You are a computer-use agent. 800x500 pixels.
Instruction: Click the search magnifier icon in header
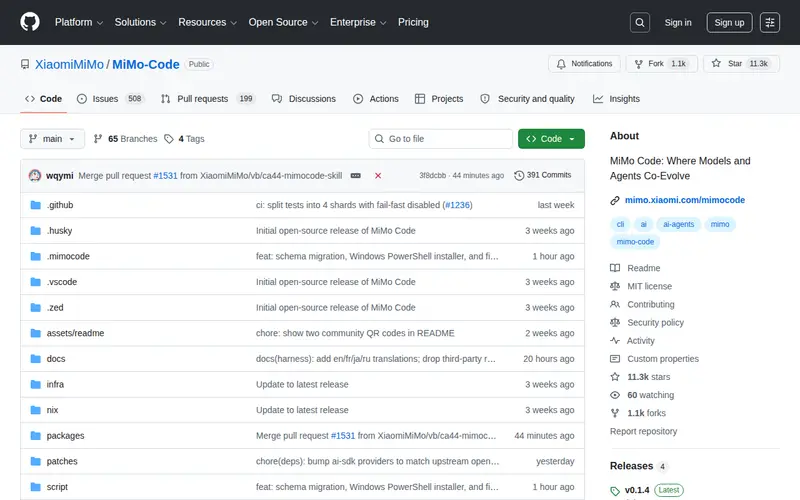(x=639, y=22)
